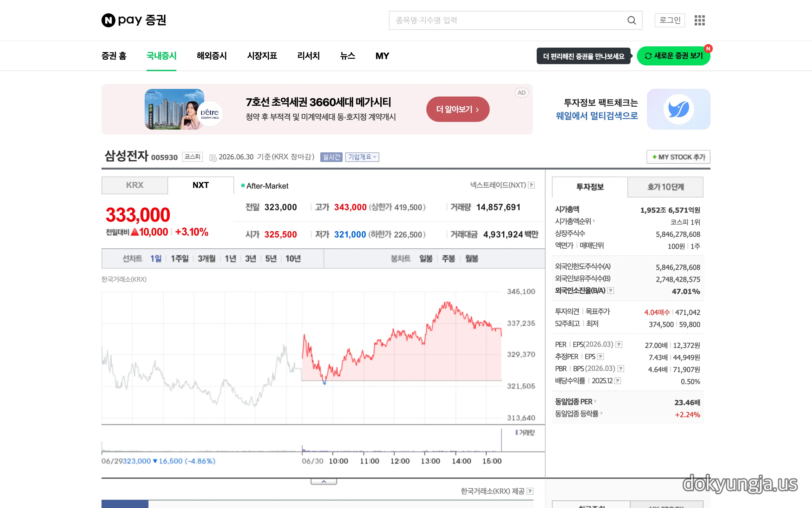812x508 pixels.
Task: Click the 시가총액 1,952조 6,571억원 value
Action: 670,210
